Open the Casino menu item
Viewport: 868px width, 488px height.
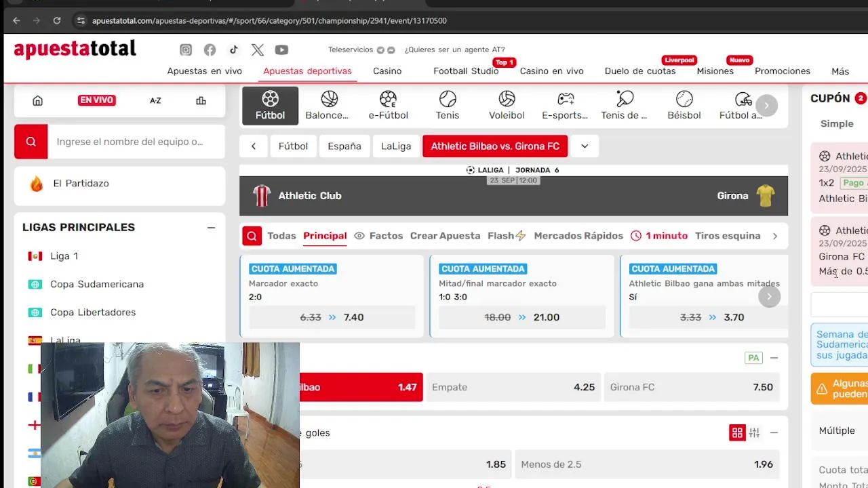coord(387,71)
